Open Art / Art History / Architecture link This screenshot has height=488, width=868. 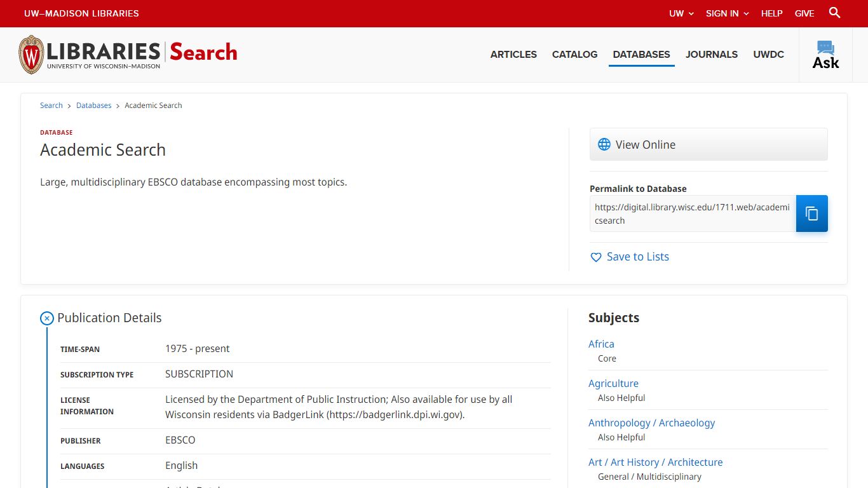655,462
